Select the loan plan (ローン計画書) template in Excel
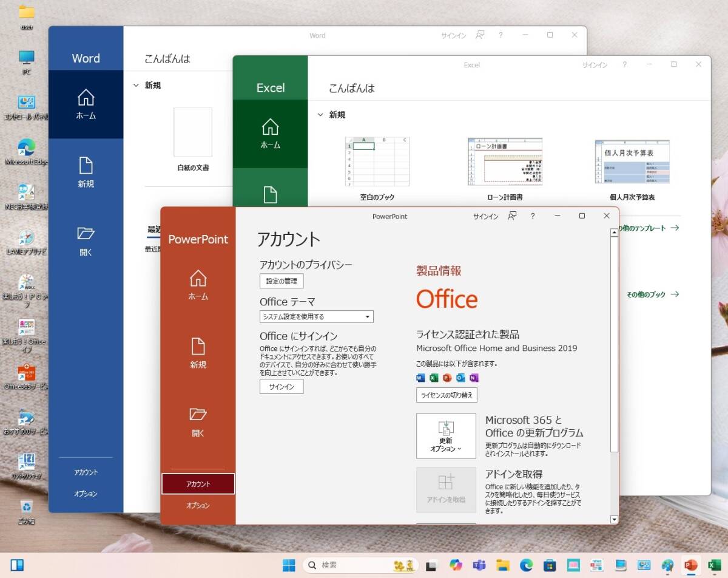This screenshot has width=728, height=578. pyautogui.click(x=505, y=161)
